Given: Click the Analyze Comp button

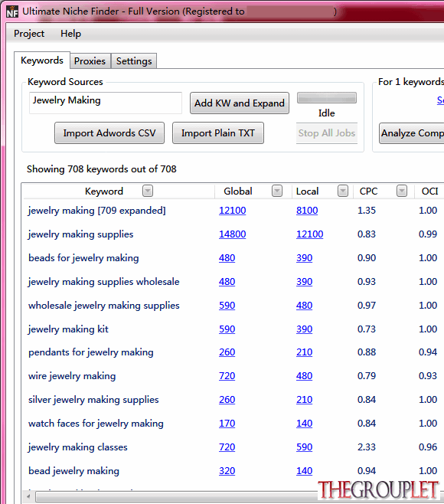Looking at the screenshot, I should pyautogui.click(x=412, y=133).
